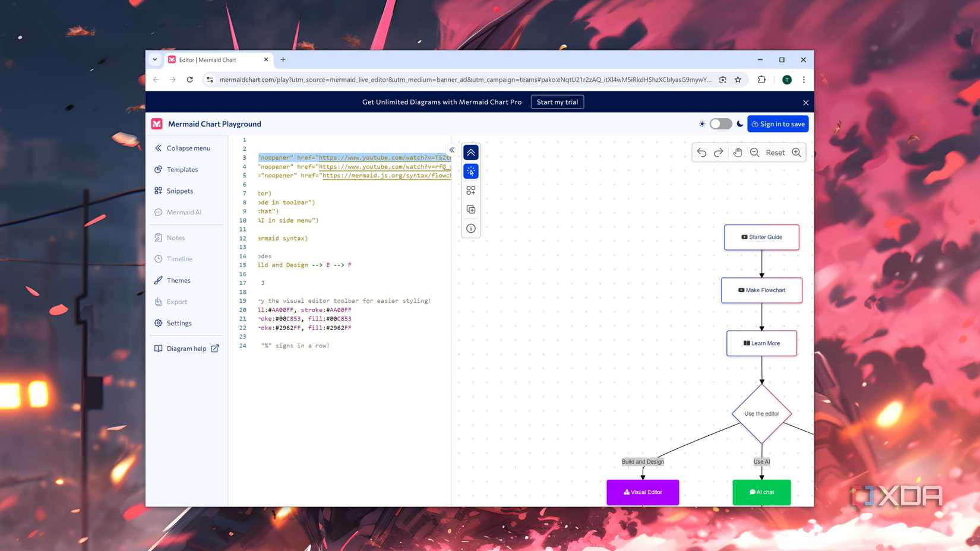Open the Chrome three-dot menu
Screen dimensions: 980x551
click(804, 80)
